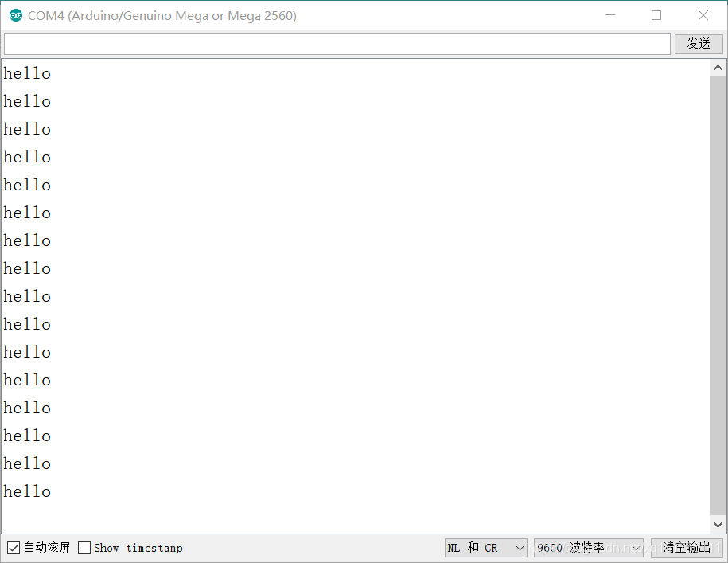Viewport: 728px width, 563px height.
Task: Click the serial message input field
Action: click(337, 44)
